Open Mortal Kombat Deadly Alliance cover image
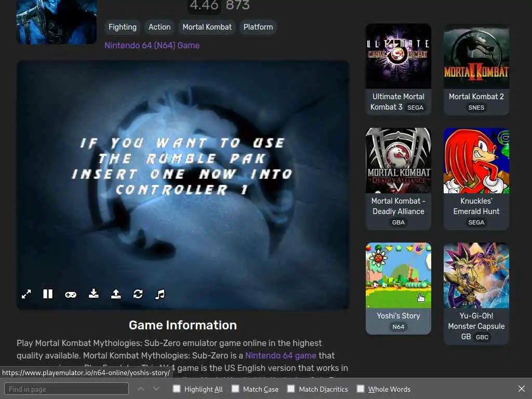This screenshot has height=399, width=532. (x=398, y=161)
